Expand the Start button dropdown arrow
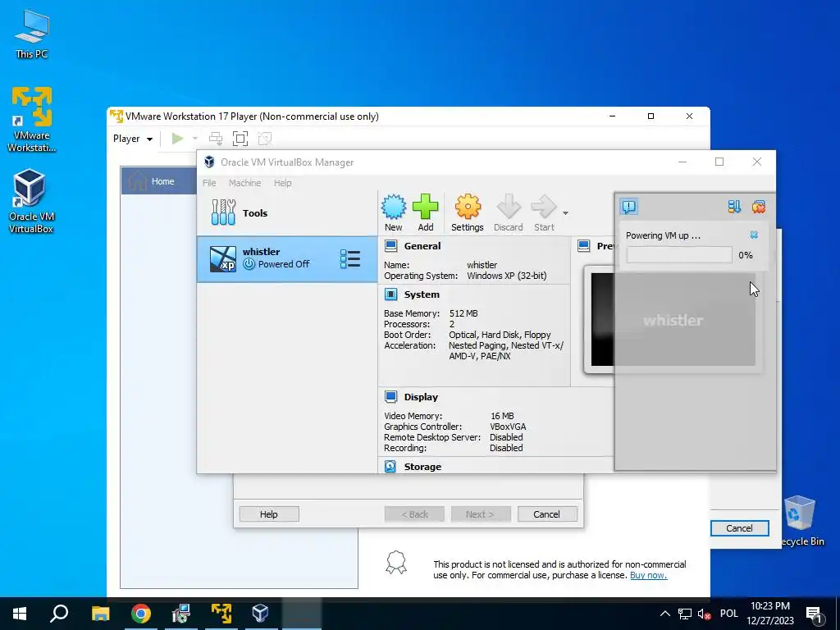The image size is (840, 630). [565, 213]
